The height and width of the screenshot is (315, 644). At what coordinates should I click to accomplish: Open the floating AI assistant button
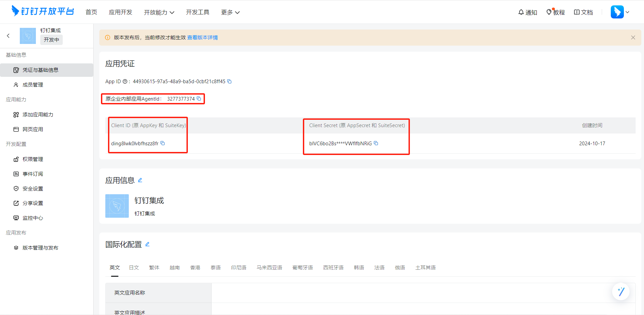pyautogui.click(x=621, y=292)
